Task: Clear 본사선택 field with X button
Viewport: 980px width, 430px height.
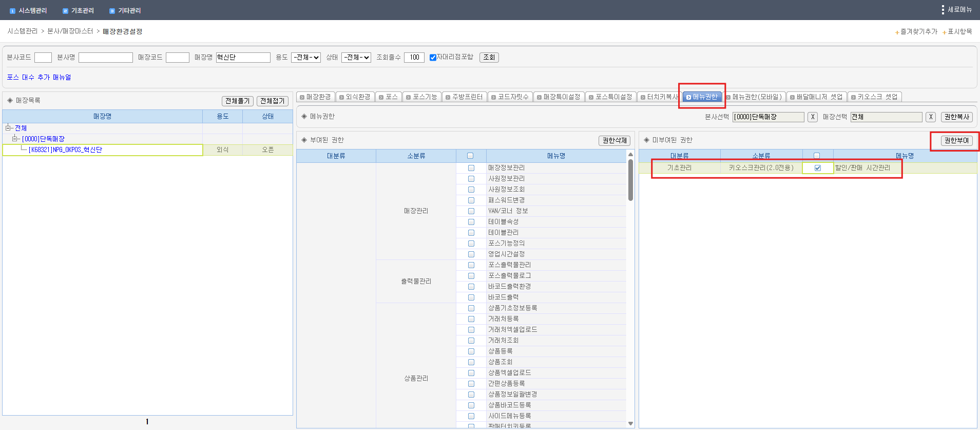Action: (x=812, y=117)
